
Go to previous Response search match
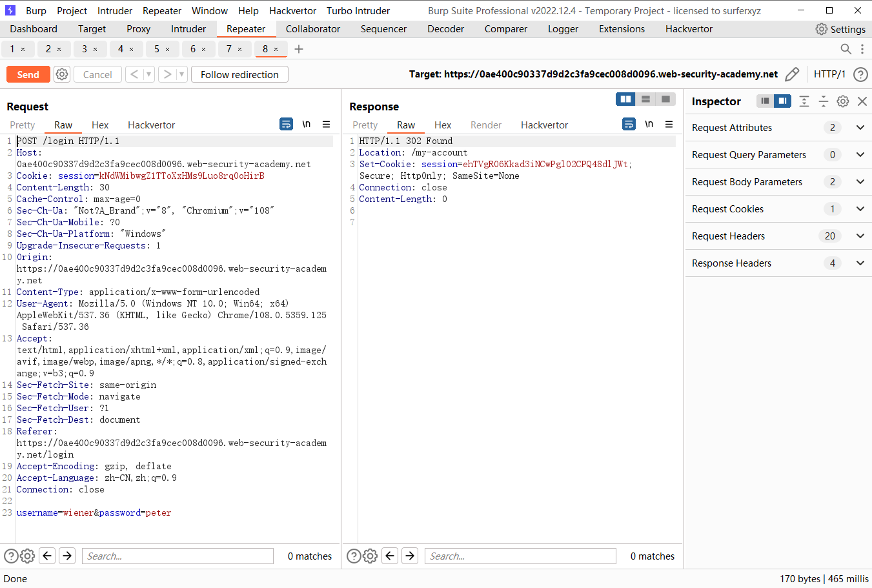[x=390, y=556]
